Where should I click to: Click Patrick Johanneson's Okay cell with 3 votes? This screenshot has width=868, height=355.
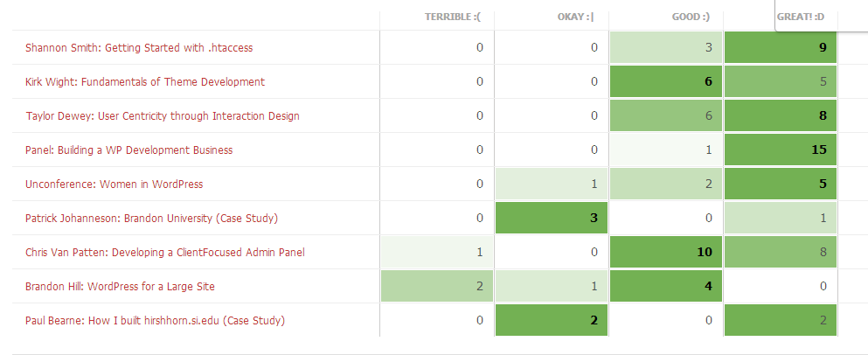click(x=552, y=218)
